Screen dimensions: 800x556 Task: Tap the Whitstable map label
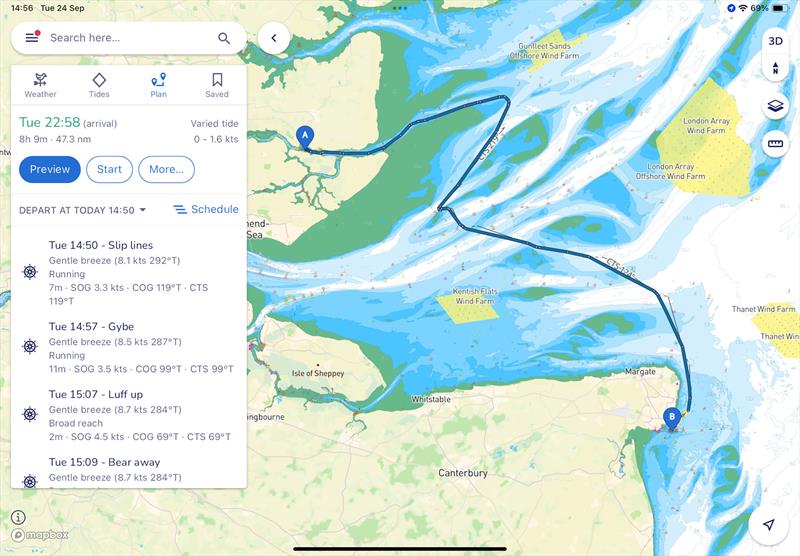[431, 399]
